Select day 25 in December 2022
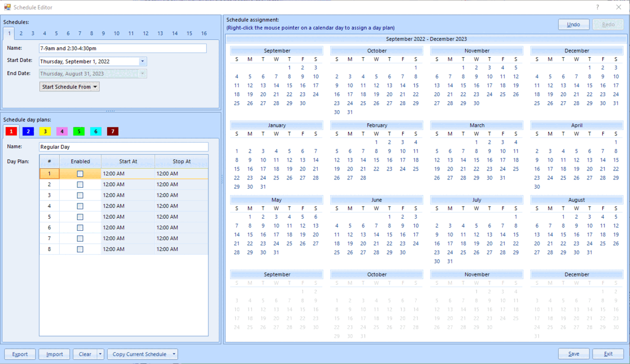Image resolution: width=630 pixels, height=364 pixels. [537, 103]
